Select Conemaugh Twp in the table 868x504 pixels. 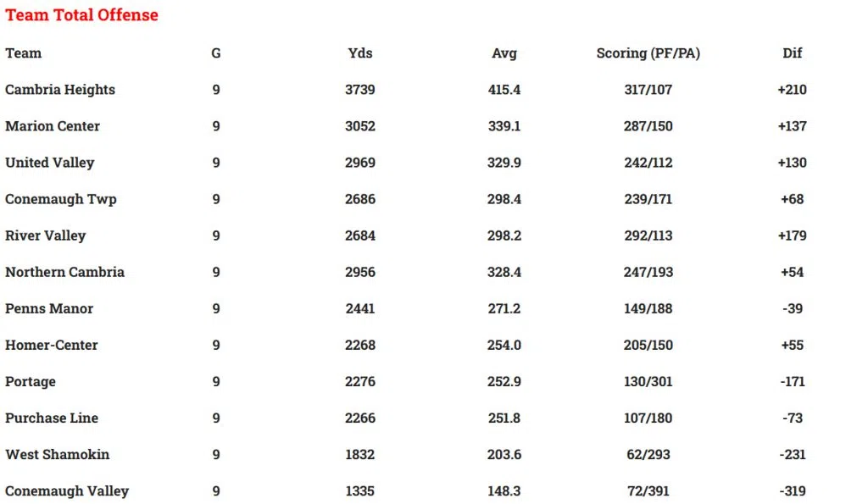click(x=61, y=199)
